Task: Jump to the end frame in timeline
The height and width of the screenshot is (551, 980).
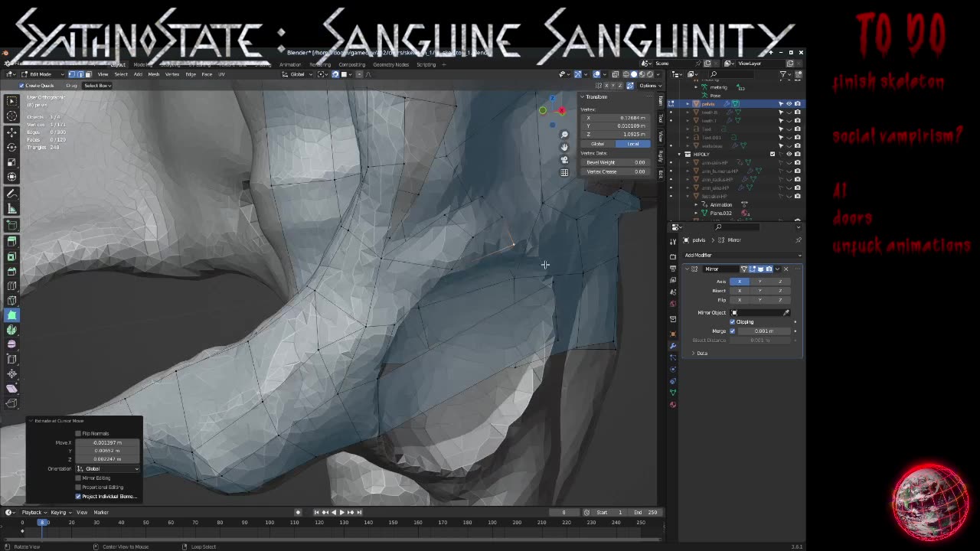Action: (359, 512)
